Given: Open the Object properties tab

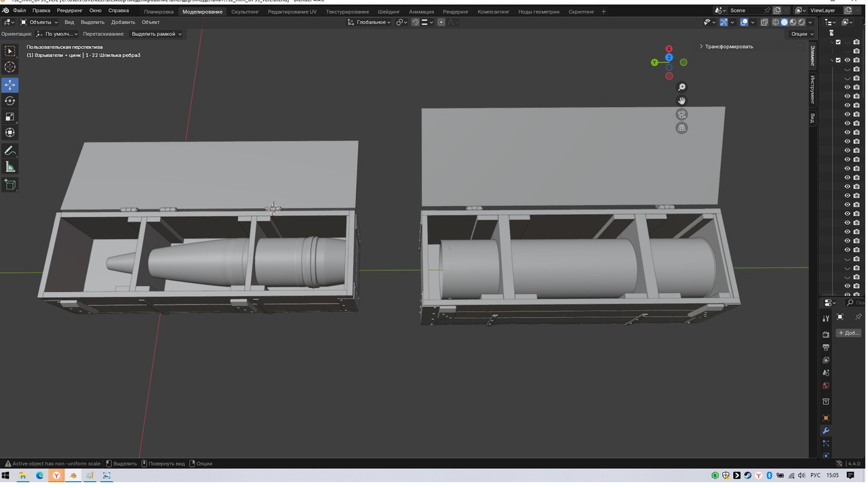Looking at the screenshot, I should [x=826, y=418].
